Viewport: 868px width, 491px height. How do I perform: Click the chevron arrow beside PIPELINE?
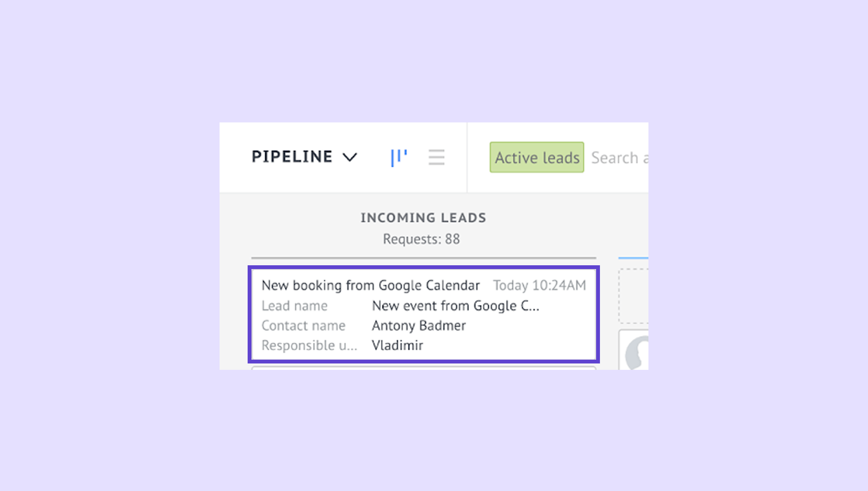[x=350, y=158]
